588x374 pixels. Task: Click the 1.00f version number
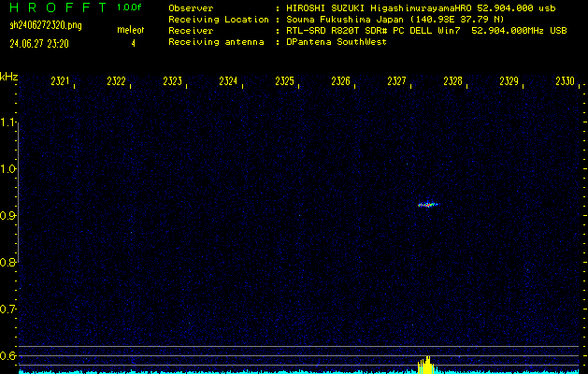(130, 7)
